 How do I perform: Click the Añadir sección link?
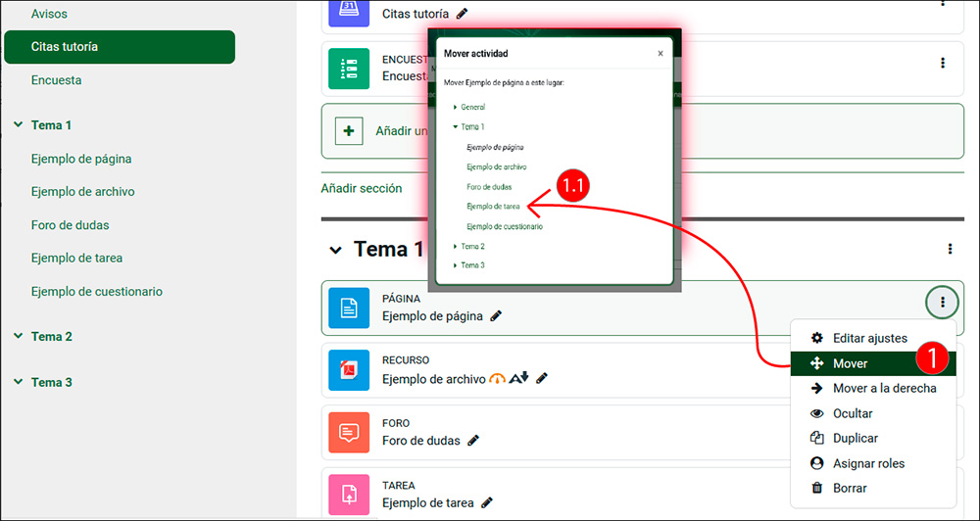362,188
